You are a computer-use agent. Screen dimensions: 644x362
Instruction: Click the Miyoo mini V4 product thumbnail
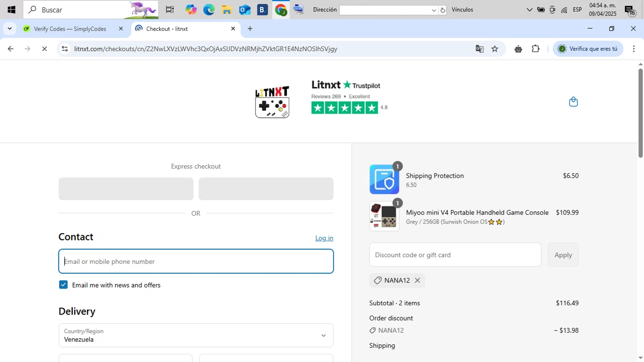point(384,216)
